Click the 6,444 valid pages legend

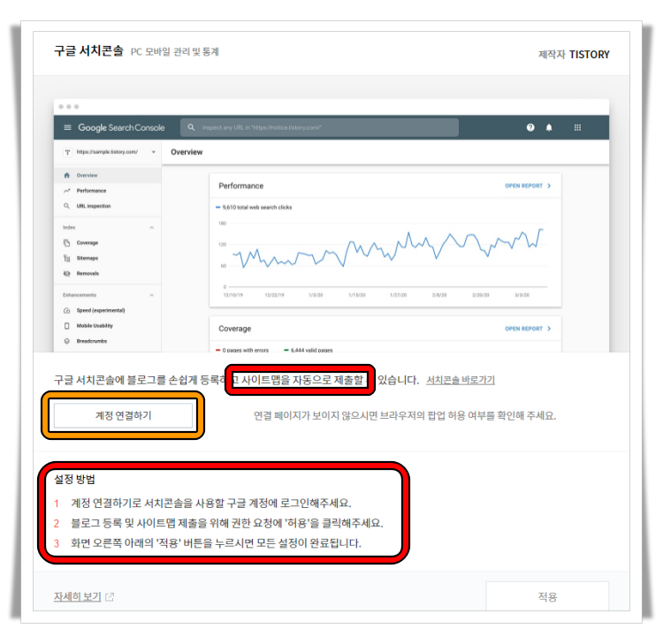[309, 350]
